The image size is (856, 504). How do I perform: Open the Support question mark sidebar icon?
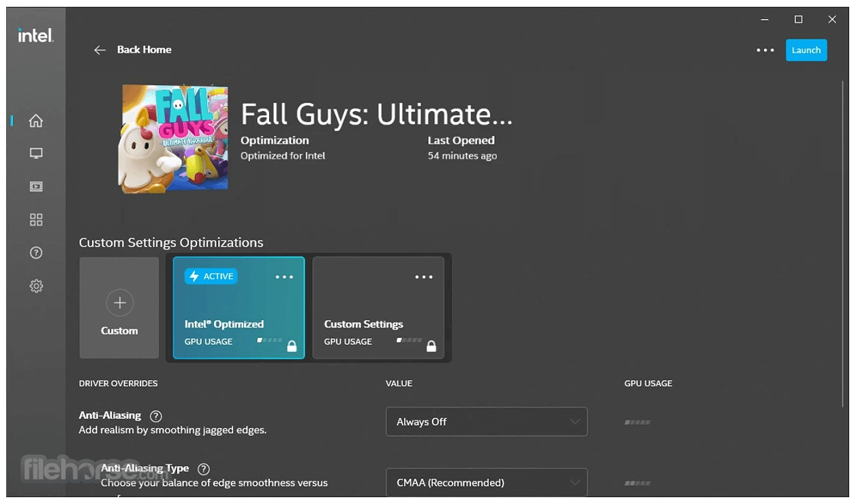36,253
